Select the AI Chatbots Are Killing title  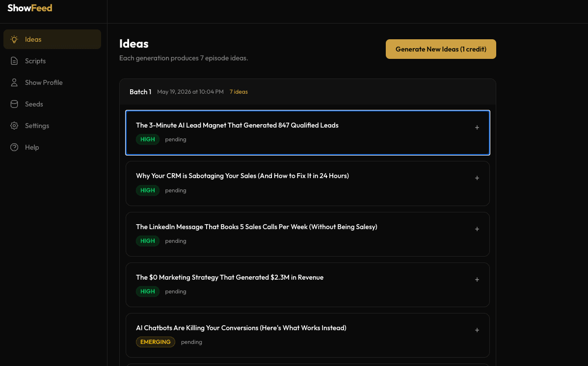tap(241, 328)
